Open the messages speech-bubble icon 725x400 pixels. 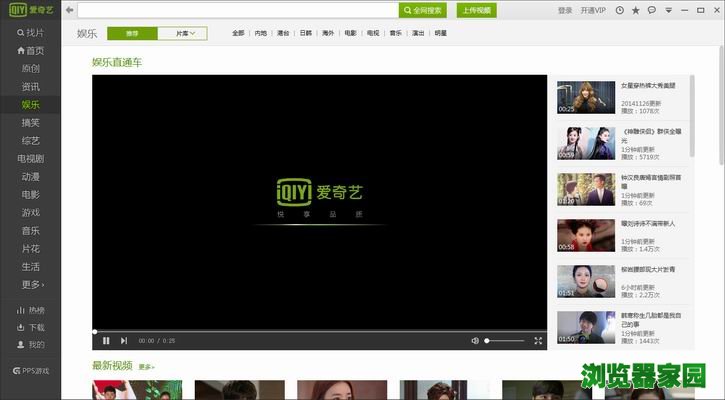(652, 10)
